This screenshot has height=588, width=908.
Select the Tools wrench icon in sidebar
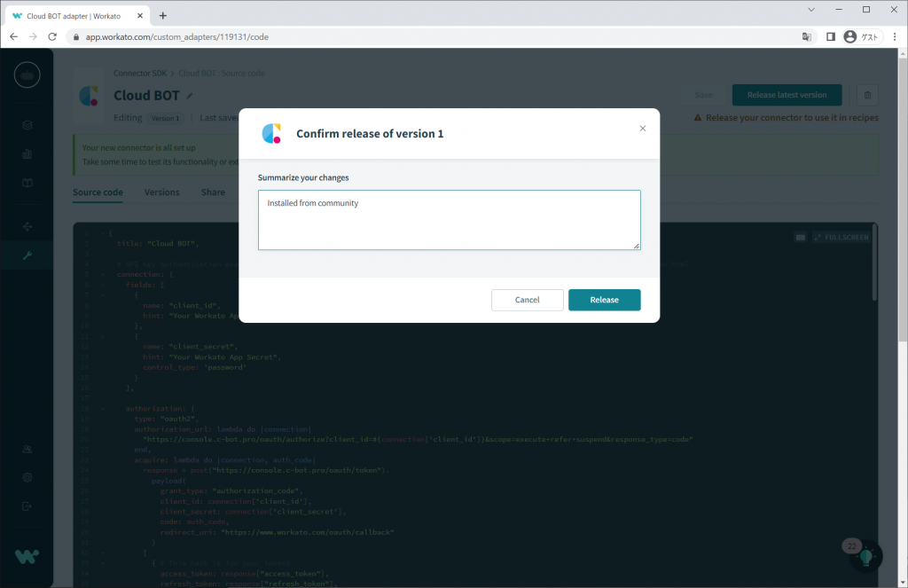27,255
